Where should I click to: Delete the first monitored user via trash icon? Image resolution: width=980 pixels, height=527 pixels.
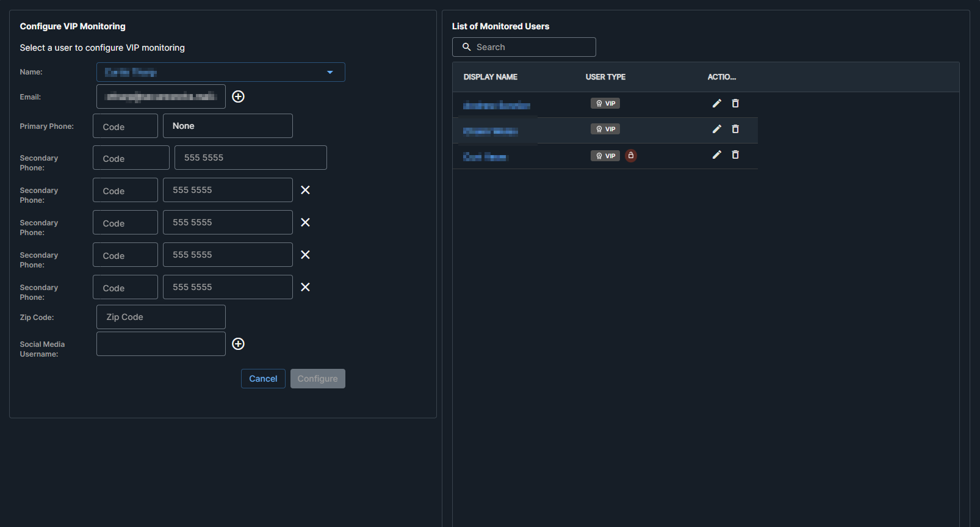click(x=735, y=103)
